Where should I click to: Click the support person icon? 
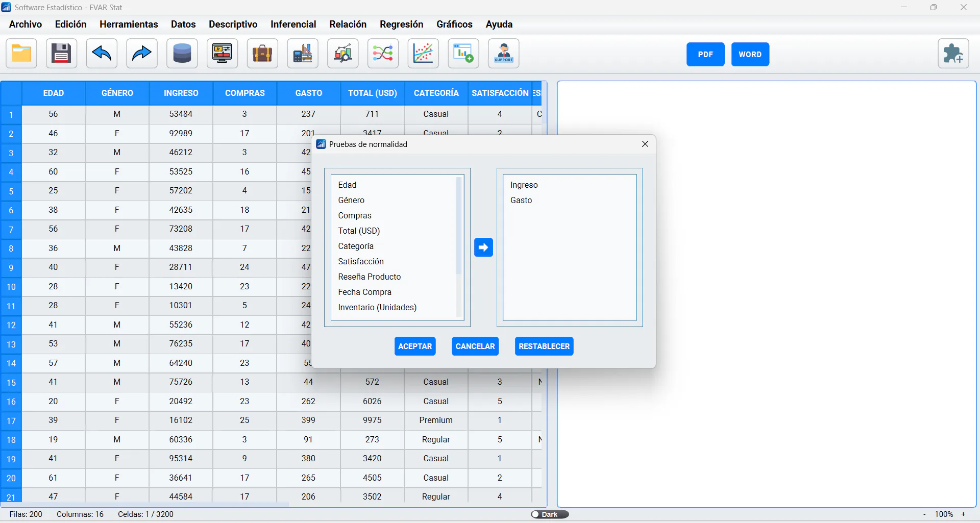pos(504,54)
